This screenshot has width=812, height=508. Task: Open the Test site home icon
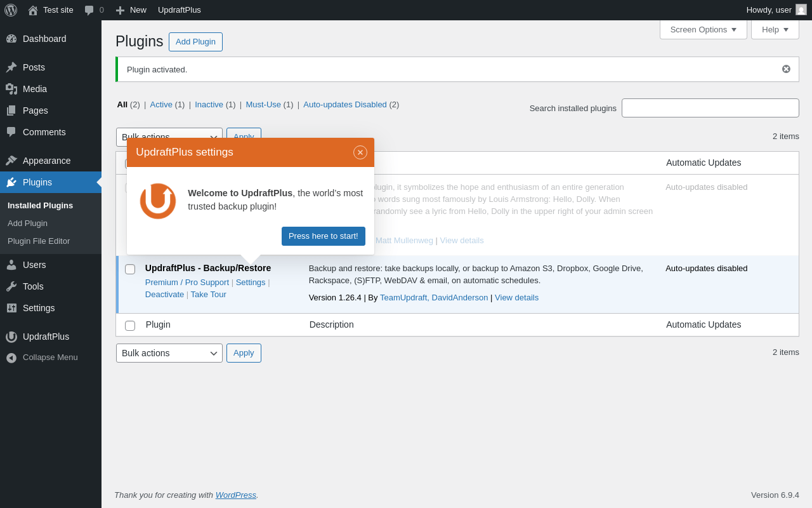[33, 10]
